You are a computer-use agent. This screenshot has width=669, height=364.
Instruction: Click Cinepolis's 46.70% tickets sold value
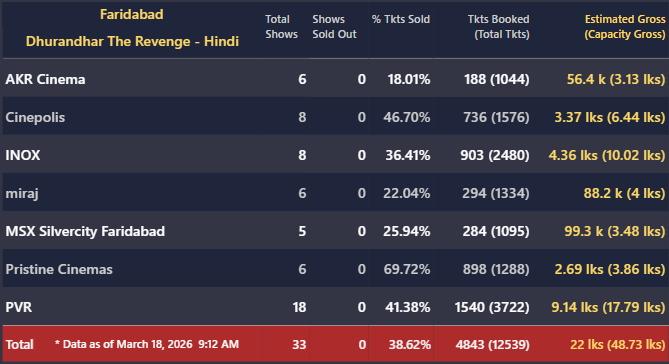(x=407, y=117)
